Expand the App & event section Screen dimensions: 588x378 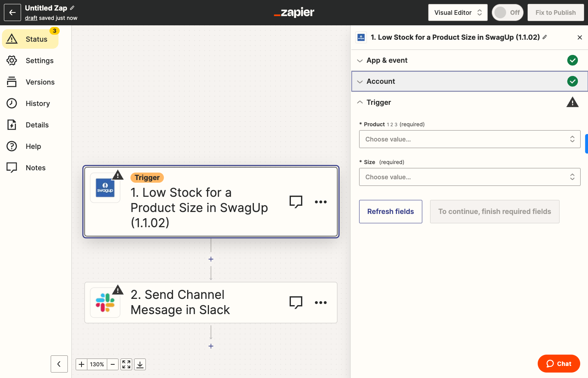point(469,60)
